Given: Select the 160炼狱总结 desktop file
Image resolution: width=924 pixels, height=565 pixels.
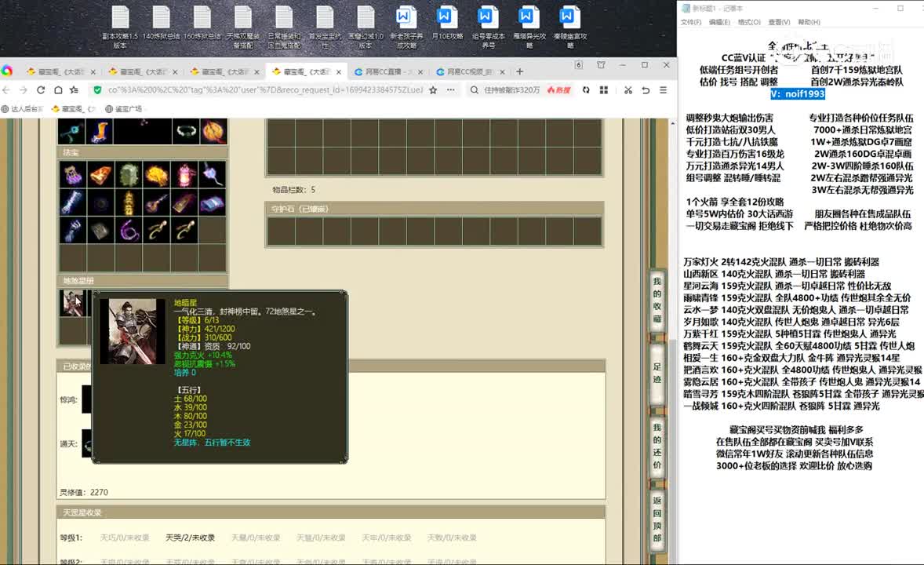Looking at the screenshot, I should [202, 24].
